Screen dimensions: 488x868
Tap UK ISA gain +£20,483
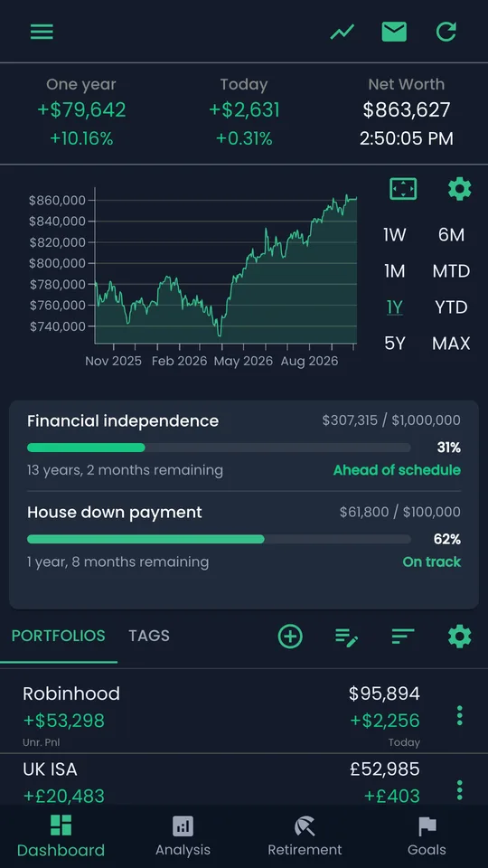point(63,796)
